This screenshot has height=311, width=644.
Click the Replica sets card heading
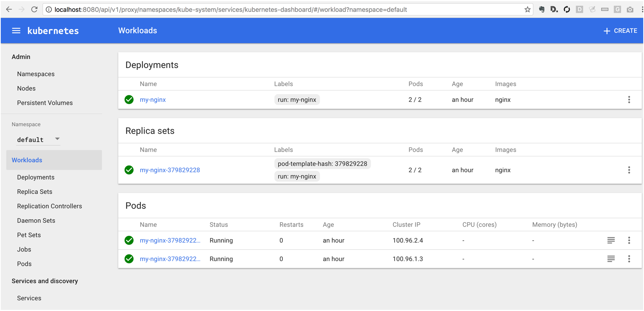150,131
